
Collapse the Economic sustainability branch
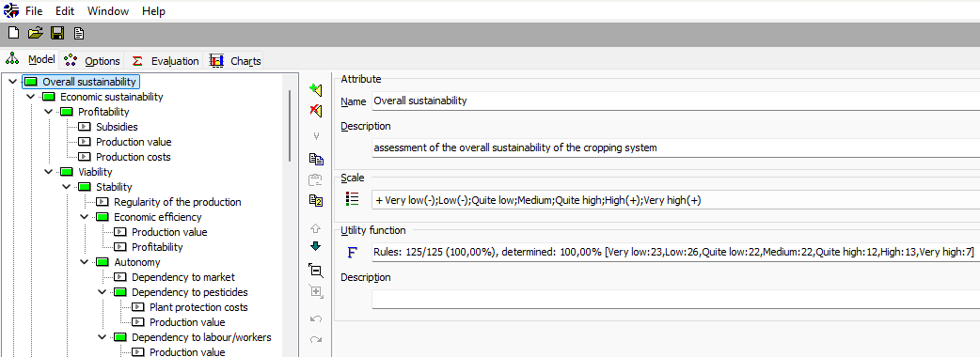(31, 97)
